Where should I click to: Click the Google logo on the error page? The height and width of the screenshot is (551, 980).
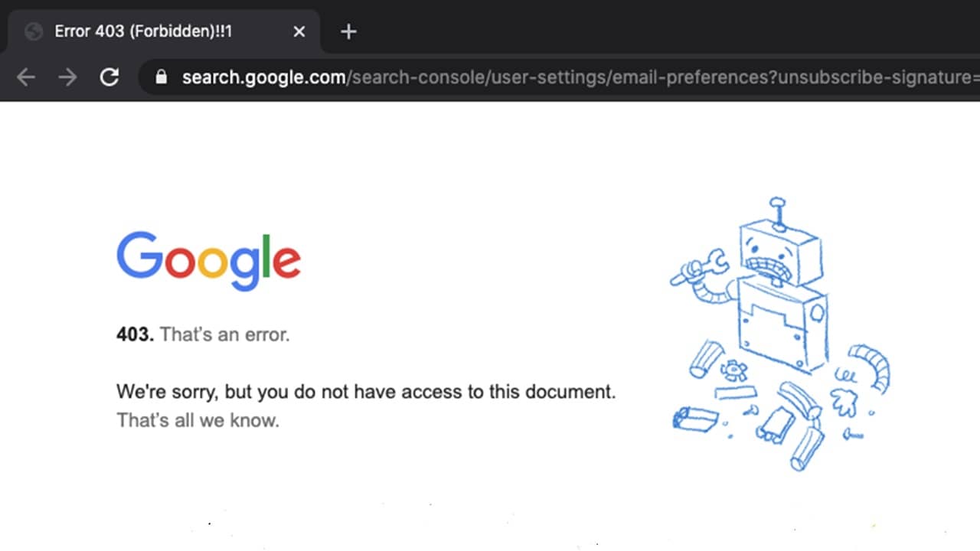click(208, 261)
